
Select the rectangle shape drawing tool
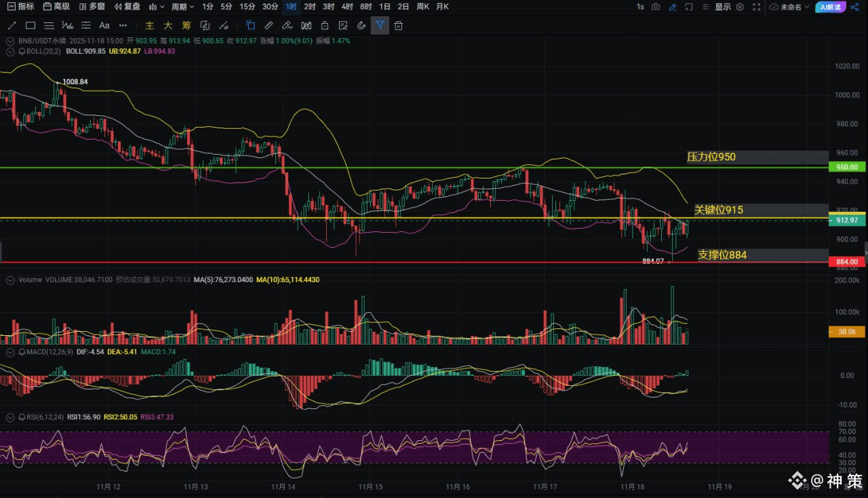(x=31, y=26)
